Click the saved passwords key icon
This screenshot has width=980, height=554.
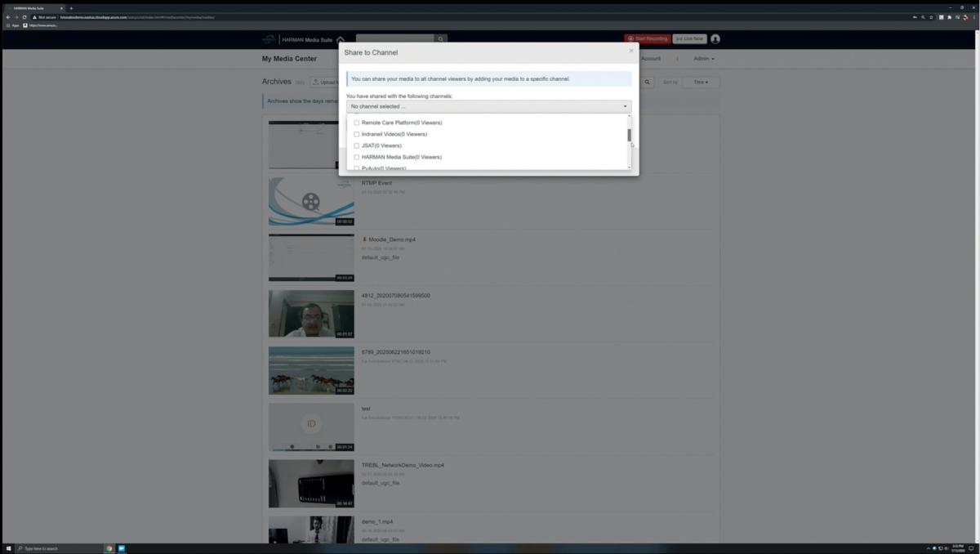pyautogui.click(x=915, y=17)
